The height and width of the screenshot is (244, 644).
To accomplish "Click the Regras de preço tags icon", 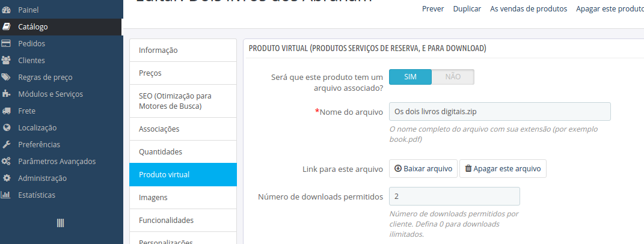I will [6, 77].
